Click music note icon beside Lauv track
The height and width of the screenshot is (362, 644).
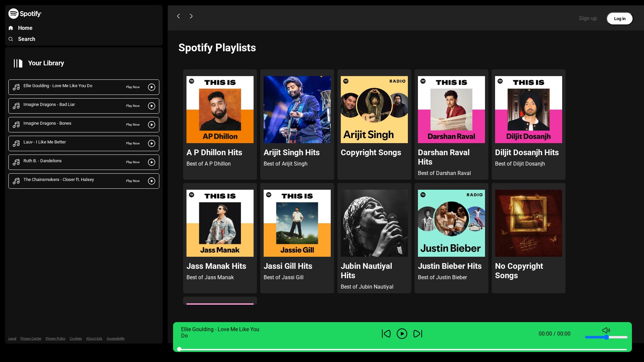(x=16, y=143)
